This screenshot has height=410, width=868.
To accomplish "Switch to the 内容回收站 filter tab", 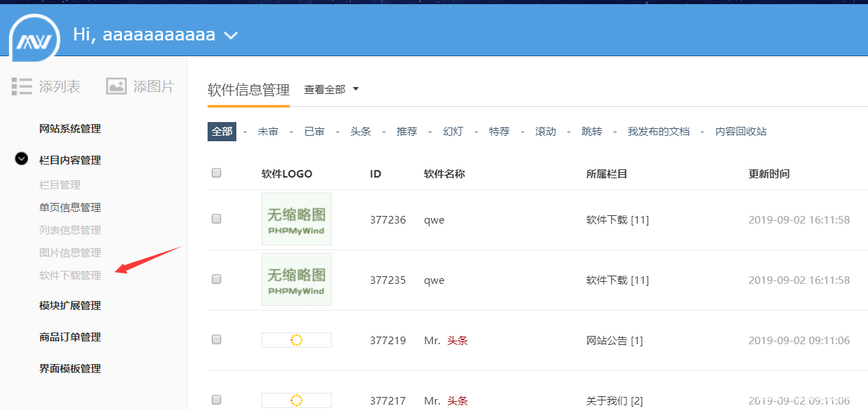I will click(x=741, y=132).
